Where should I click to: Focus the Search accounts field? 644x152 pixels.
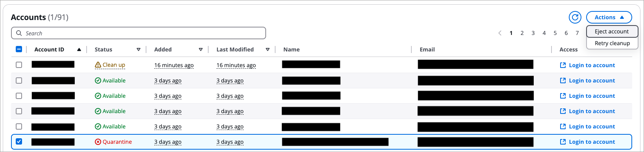pyautogui.click(x=139, y=33)
